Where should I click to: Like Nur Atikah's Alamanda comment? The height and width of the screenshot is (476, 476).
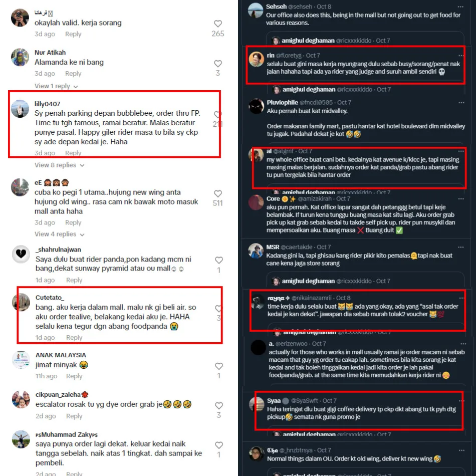217,64
